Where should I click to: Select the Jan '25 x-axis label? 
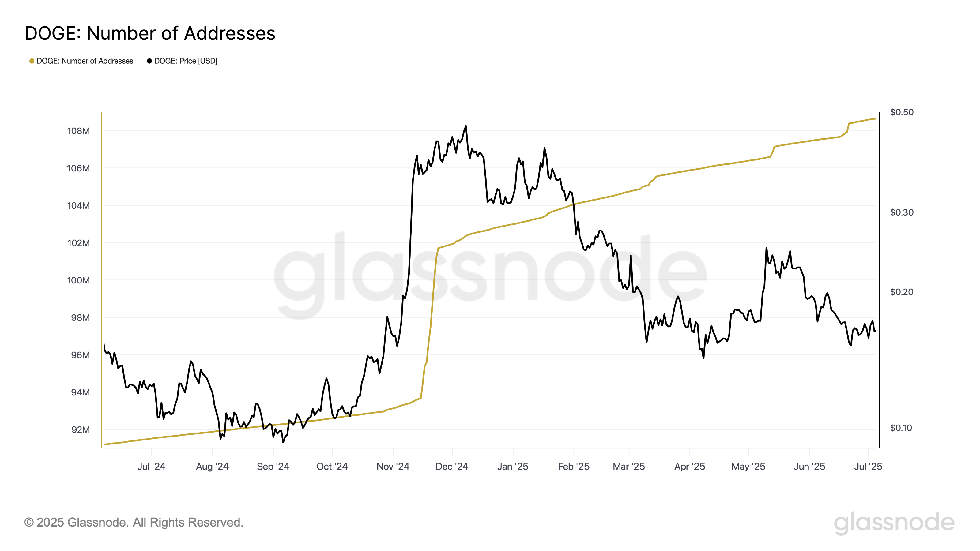pos(513,467)
